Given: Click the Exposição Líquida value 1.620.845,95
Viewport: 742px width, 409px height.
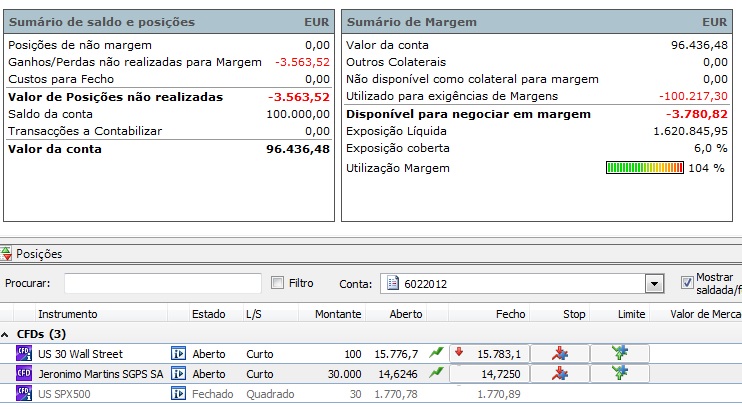Looking at the screenshot, I should coord(690,131).
